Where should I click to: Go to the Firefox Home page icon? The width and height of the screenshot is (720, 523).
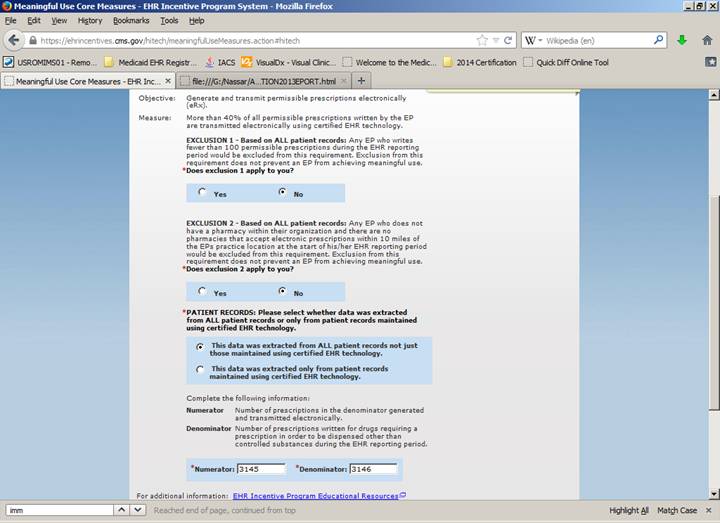point(706,41)
